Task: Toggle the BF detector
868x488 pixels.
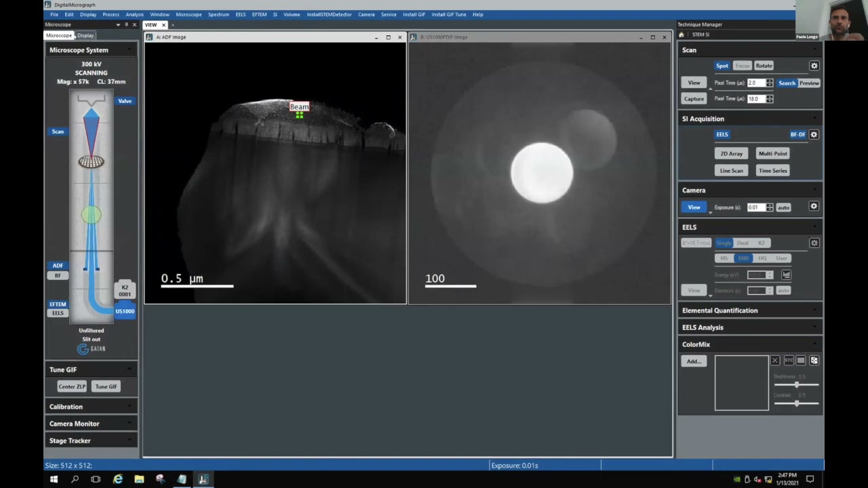Action: [58, 275]
